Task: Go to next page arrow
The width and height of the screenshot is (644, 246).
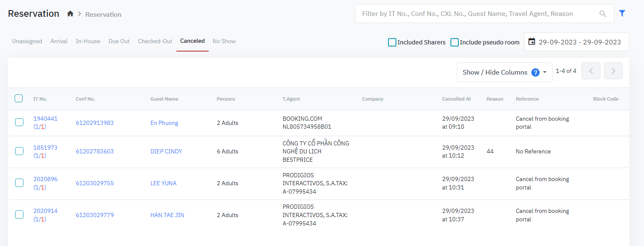Action: point(613,71)
